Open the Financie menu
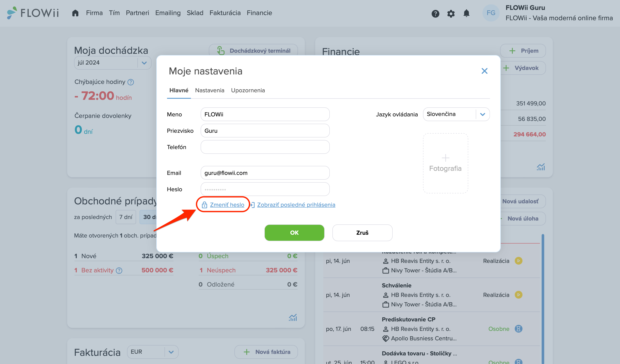Screen dimensions: 620x364 tap(259, 13)
